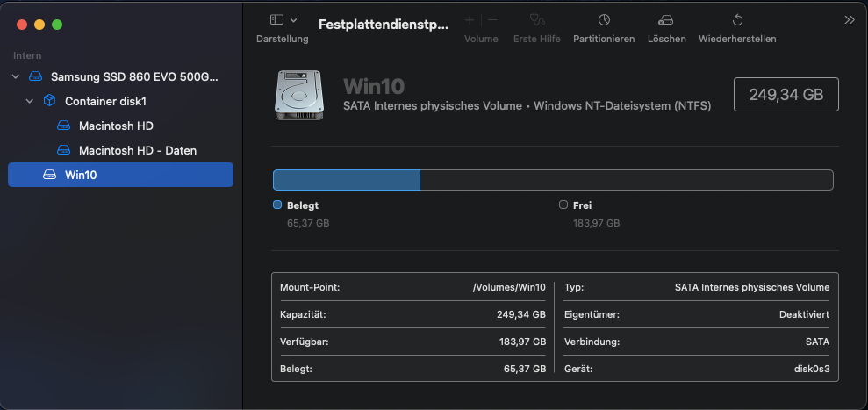Click the Wiederherstellen restore arrow icon
The width and height of the screenshot is (868, 410).
tap(737, 20)
